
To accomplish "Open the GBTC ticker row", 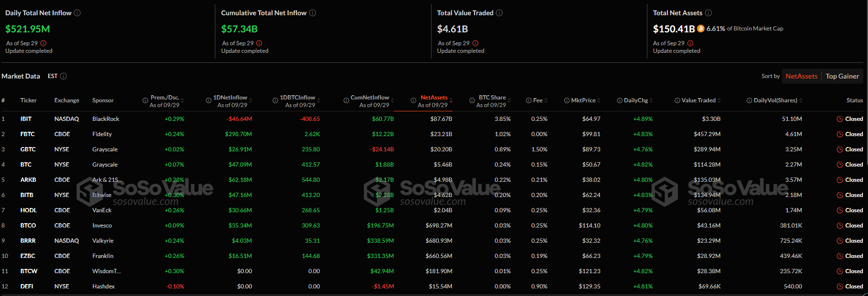I will [433, 149].
